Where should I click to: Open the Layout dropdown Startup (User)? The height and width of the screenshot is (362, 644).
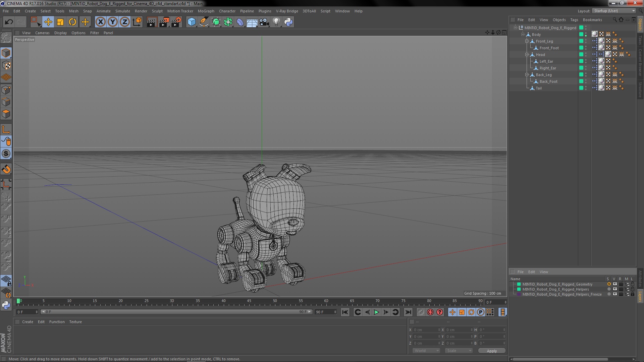coord(614,11)
